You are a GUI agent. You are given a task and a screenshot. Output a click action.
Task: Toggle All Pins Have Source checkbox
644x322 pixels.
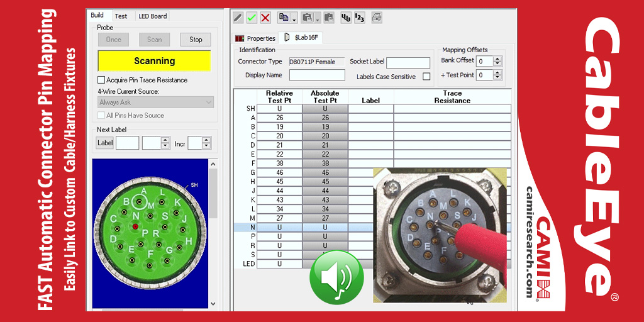[101, 116]
